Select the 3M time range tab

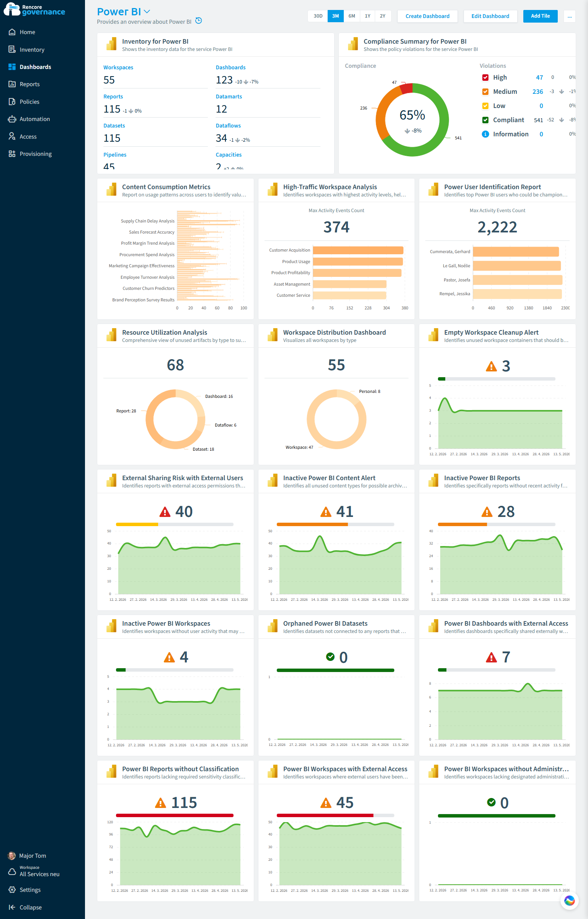point(335,16)
